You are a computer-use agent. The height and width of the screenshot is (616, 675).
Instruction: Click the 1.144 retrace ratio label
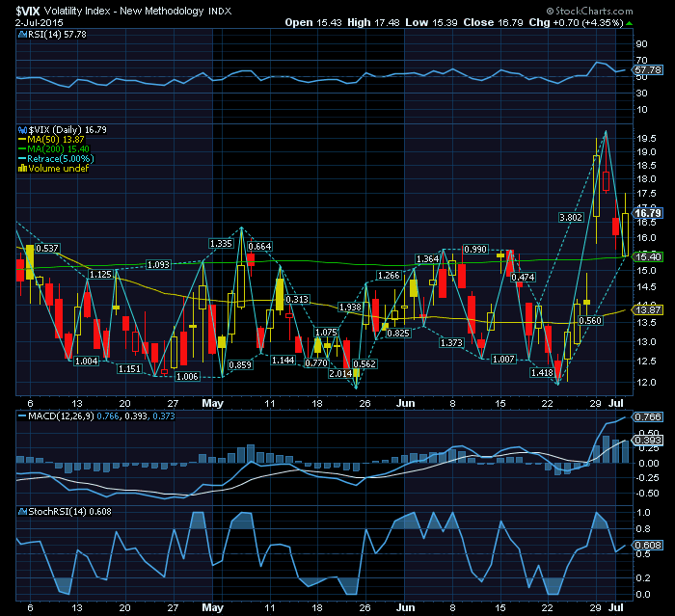pos(283,361)
